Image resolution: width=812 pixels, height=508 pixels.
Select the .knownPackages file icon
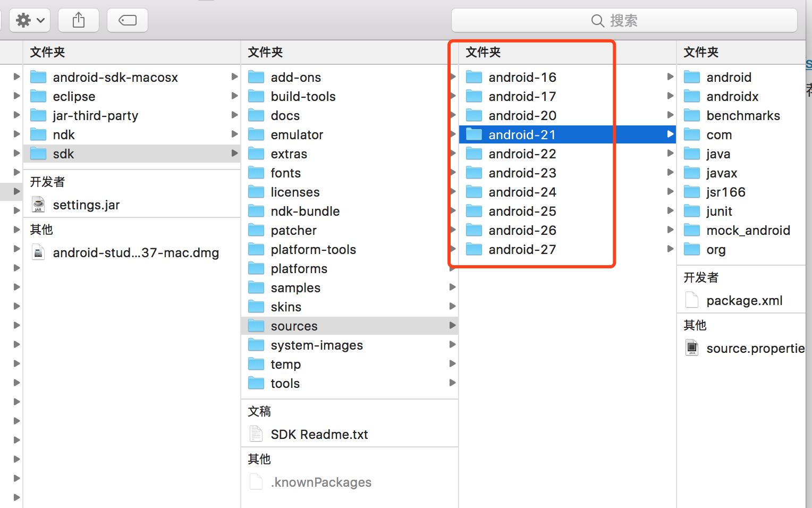click(x=256, y=482)
